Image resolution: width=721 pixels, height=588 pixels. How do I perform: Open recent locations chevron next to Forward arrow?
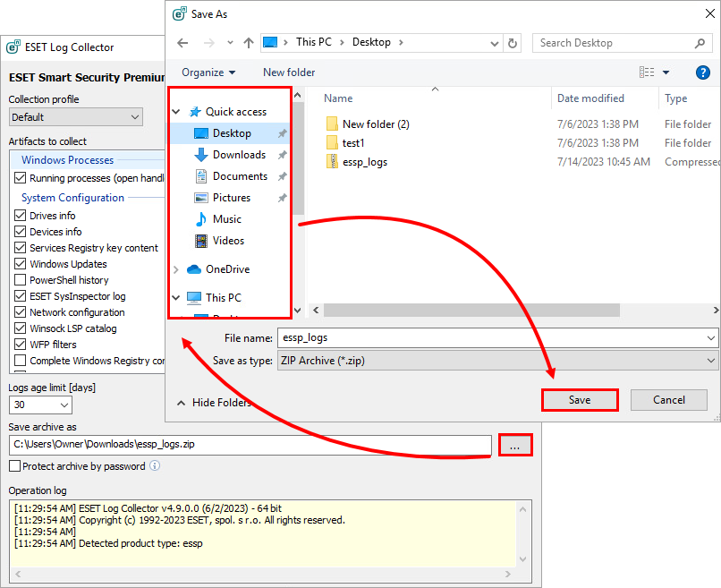(230, 43)
